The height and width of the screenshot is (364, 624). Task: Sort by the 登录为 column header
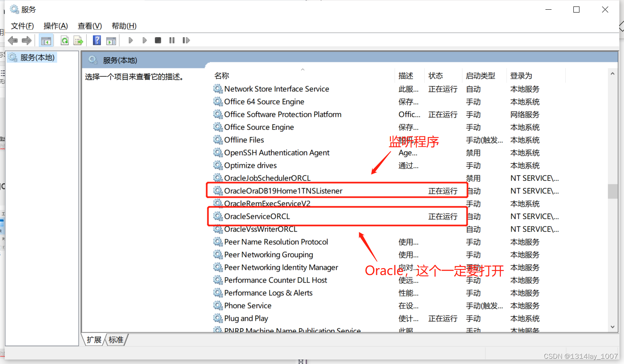521,76
